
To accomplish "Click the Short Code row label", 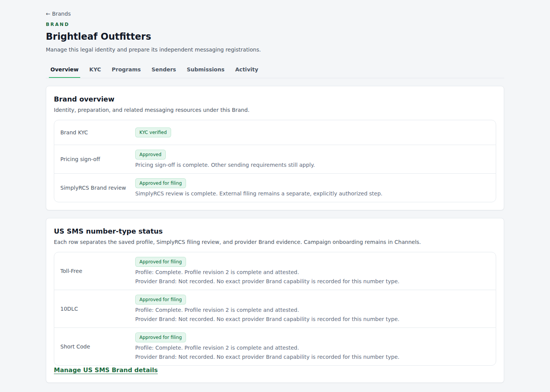I will coord(75,347).
